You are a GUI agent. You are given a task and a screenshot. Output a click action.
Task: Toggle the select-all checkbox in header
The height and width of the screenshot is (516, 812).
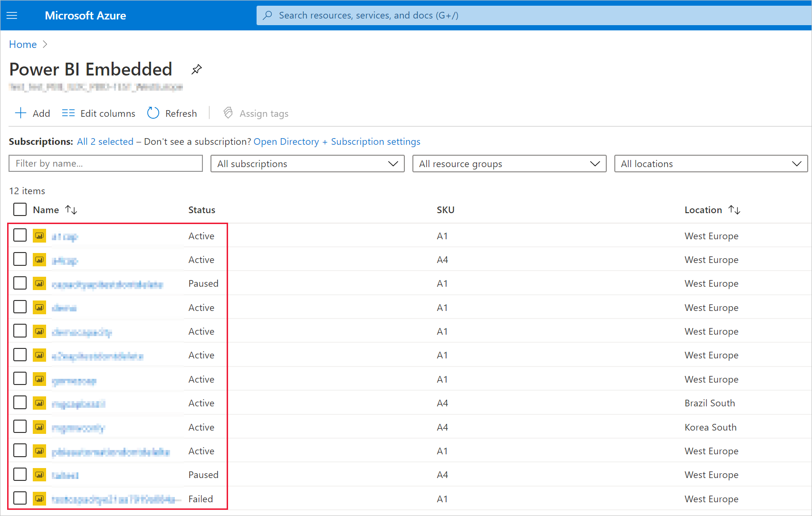pyautogui.click(x=20, y=209)
